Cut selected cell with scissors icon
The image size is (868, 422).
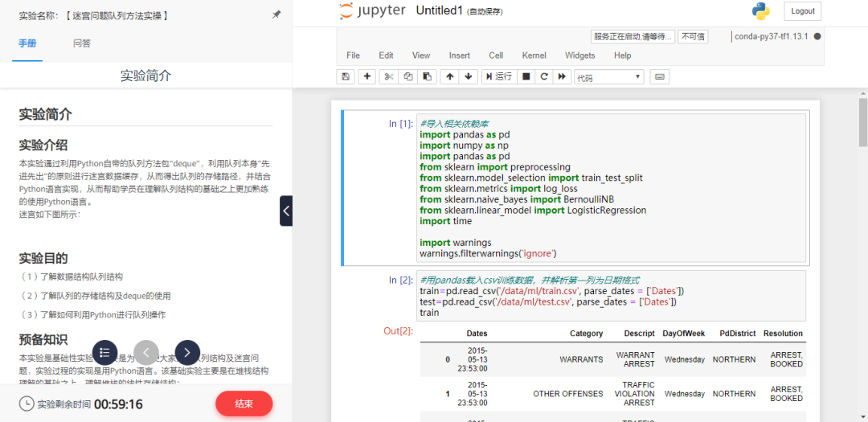[x=389, y=76]
